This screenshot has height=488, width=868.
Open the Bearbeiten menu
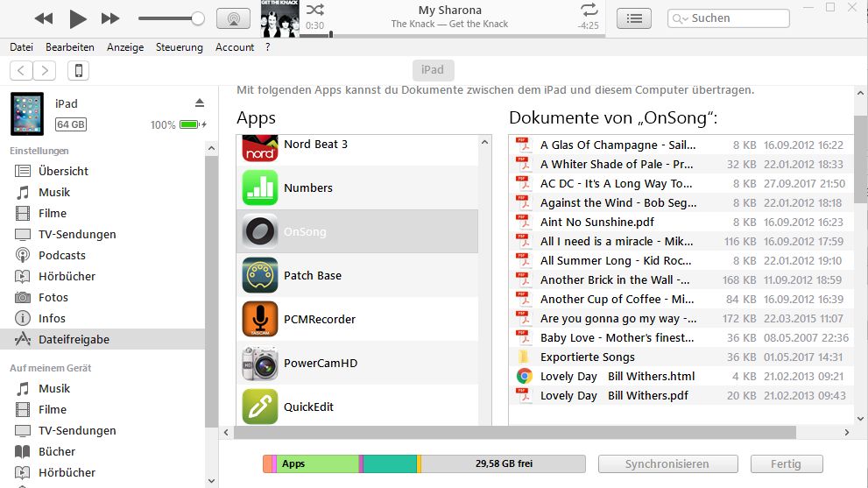(70, 47)
